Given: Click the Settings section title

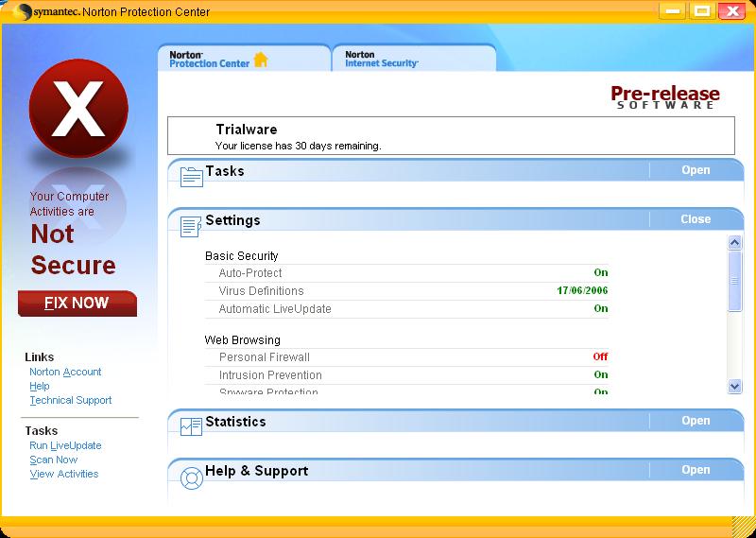Looking at the screenshot, I should coord(232,220).
